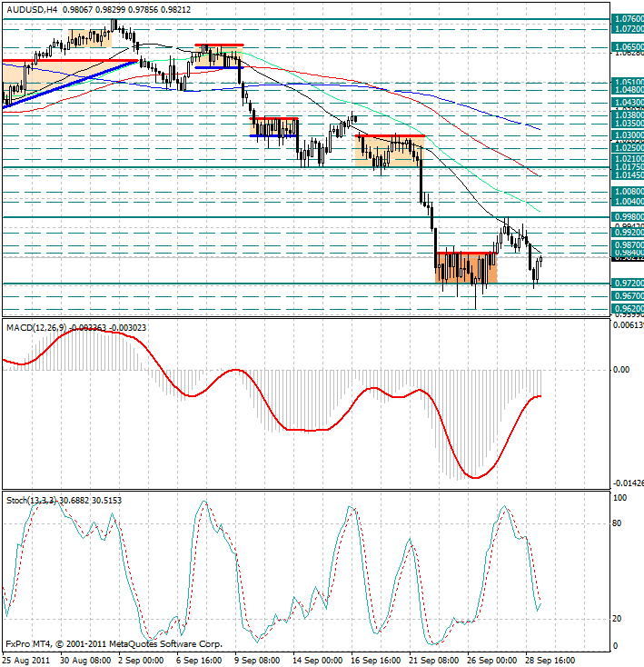Click the 14 Sep 00:00 date label
The height and width of the screenshot is (667, 644).
[318, 661]
